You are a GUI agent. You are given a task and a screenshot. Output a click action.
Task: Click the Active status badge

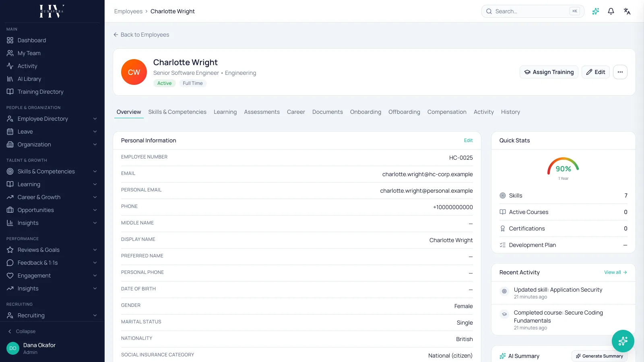[164, 83]
